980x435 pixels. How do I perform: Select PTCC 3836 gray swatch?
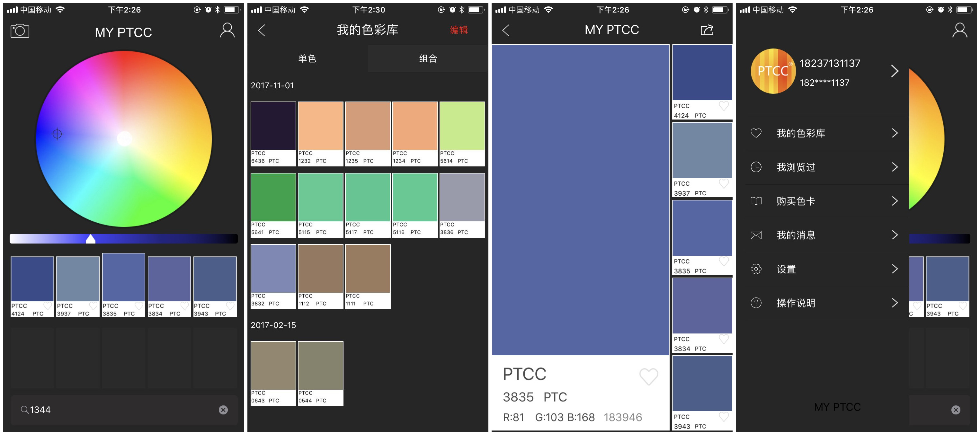pos(462,205)
